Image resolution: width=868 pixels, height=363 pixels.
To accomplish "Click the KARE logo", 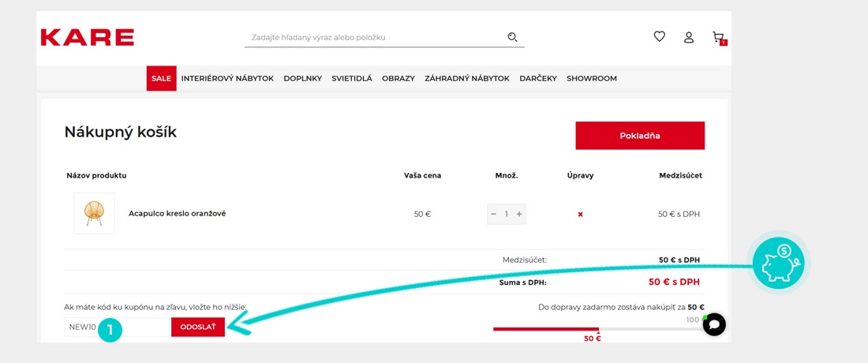I will pos(87,37).
